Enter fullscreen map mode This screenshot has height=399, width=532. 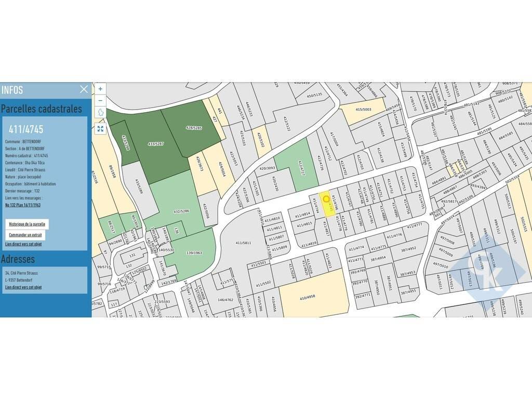coord(100,129)
